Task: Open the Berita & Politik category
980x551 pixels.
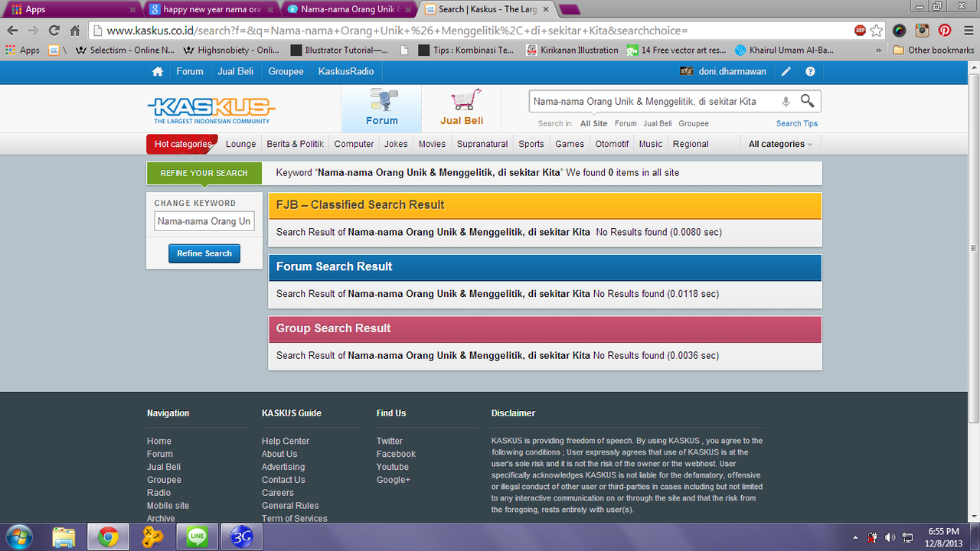Action: point(296,144)
